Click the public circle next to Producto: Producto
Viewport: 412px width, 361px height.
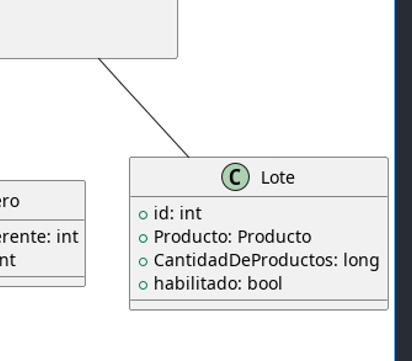[143, 238]
